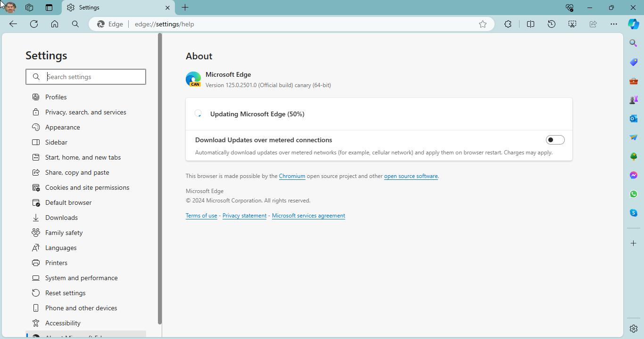
Task: Click the toolbar search icon
Action: coord(75,24)
